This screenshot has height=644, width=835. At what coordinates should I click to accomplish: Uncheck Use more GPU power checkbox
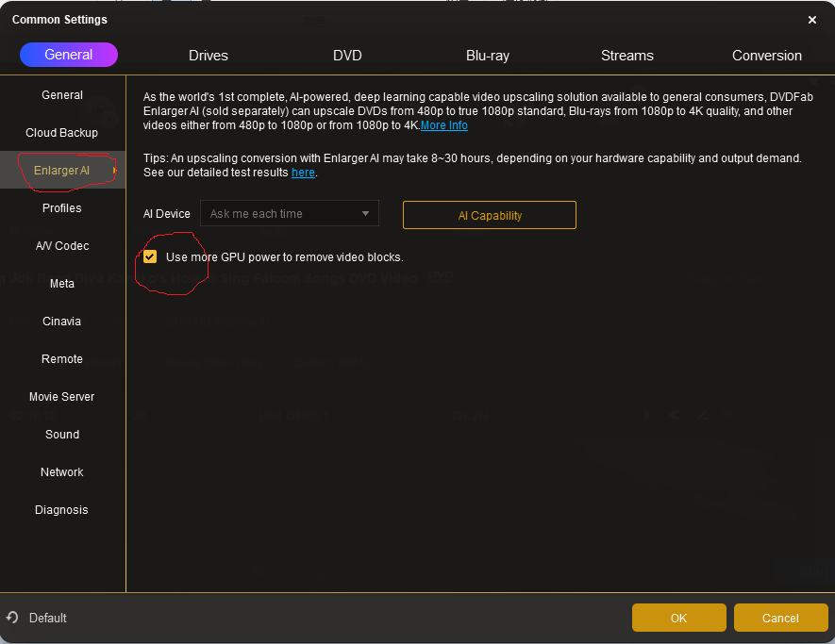(150, 256)
